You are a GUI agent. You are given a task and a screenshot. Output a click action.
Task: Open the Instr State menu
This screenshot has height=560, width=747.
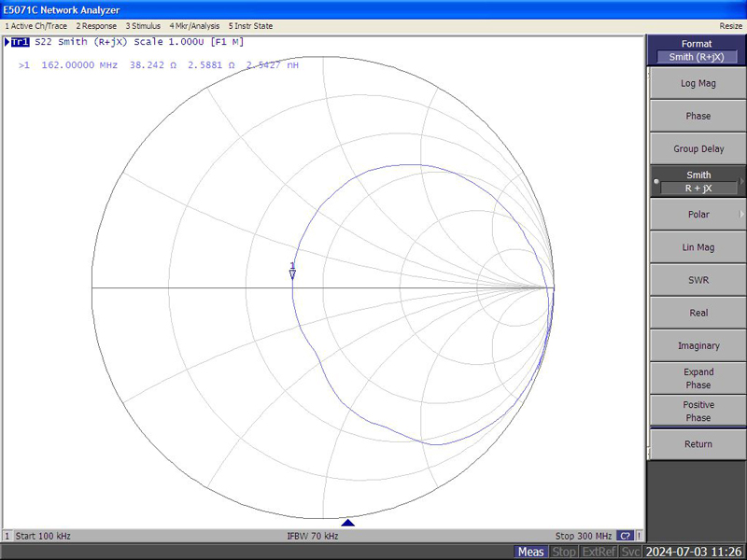coord(250,26)
